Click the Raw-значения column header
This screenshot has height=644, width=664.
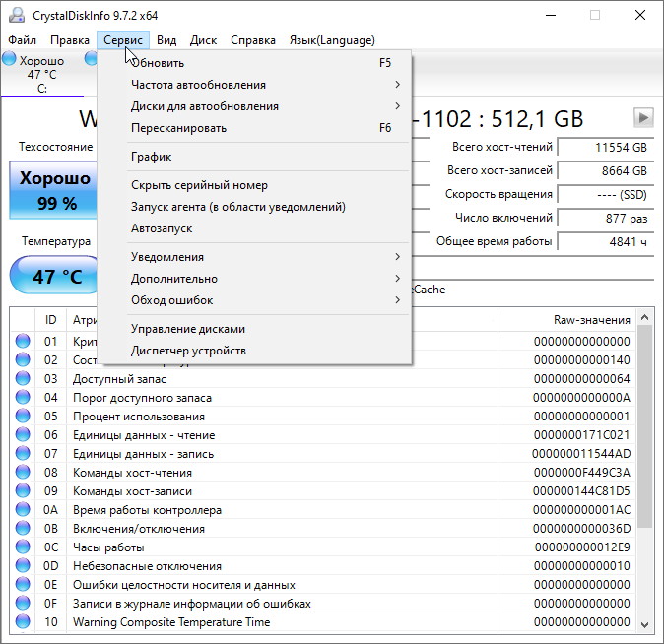(566, 320)
